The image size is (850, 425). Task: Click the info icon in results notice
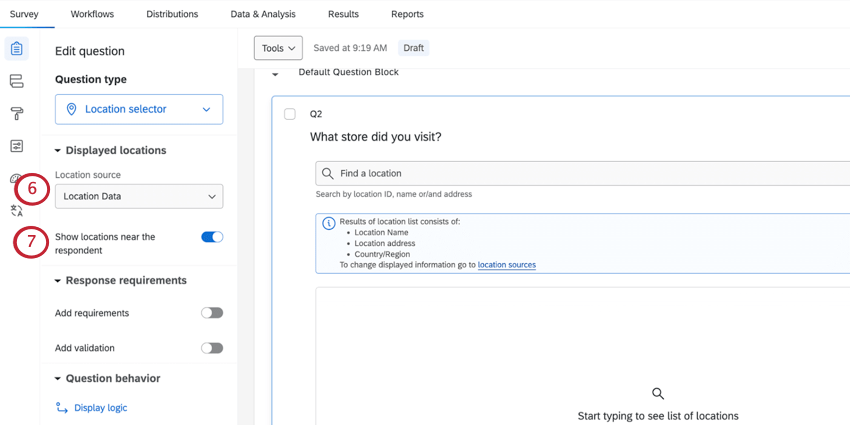click(329, 223)
